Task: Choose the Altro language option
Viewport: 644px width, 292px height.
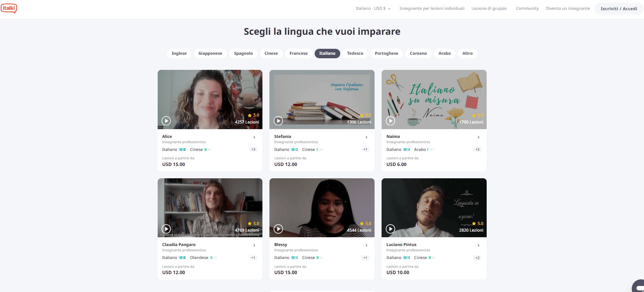Action: point(467,53)
